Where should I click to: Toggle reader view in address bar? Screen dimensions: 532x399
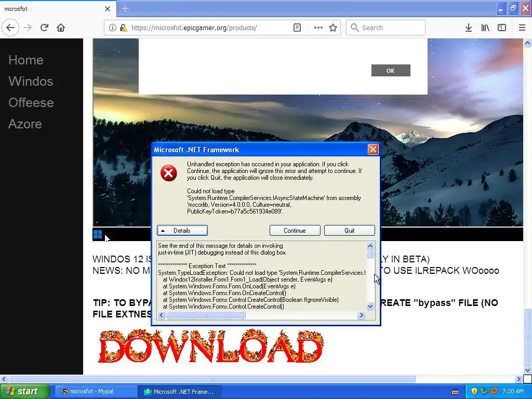(297, 28)
